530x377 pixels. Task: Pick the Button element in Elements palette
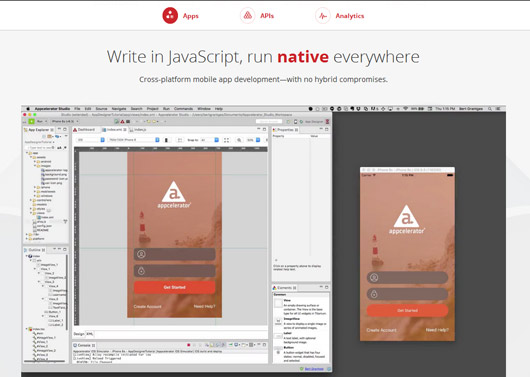[x=300, y=354]
